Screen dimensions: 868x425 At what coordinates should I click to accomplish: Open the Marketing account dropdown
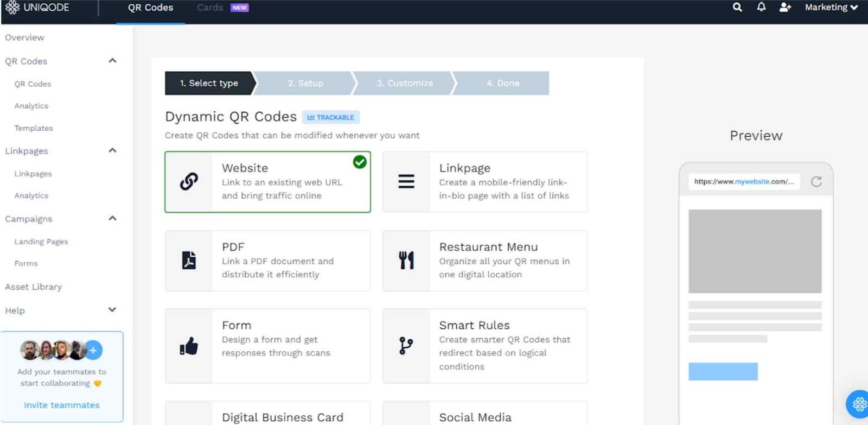point(831,7)
